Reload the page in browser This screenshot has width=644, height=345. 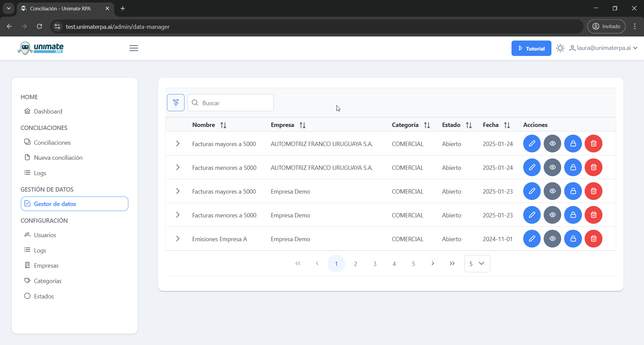pyautogui.click(x=40, y=26)
